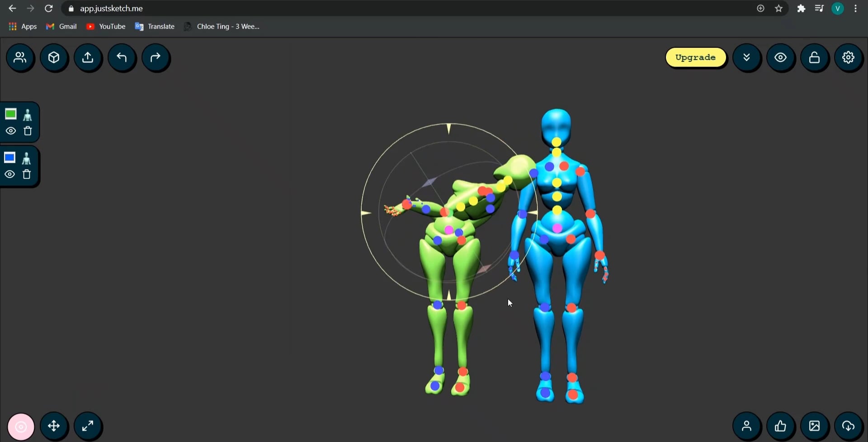Viewport: 868px width, 442px height.
Task: Undo the last action
Action: [x=122, y=57]
